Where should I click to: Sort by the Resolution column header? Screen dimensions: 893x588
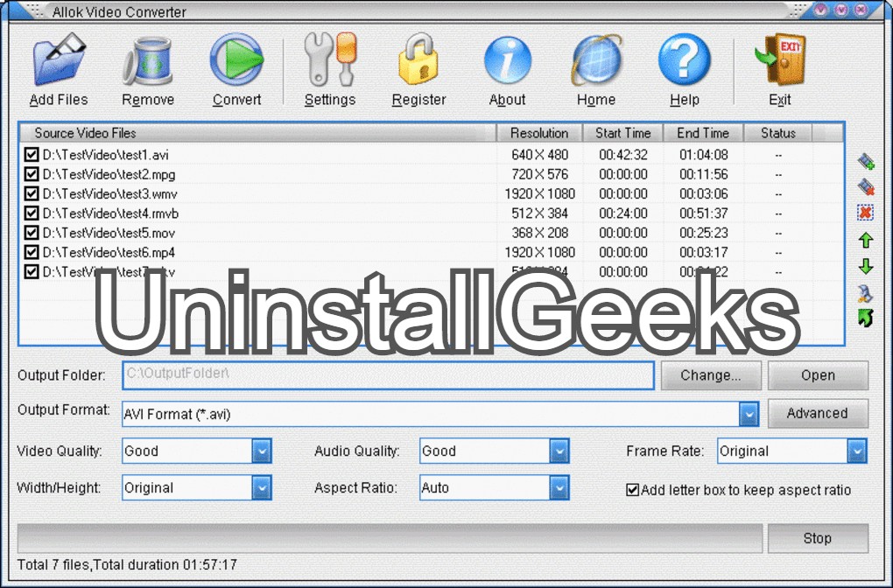coord(539,133)
